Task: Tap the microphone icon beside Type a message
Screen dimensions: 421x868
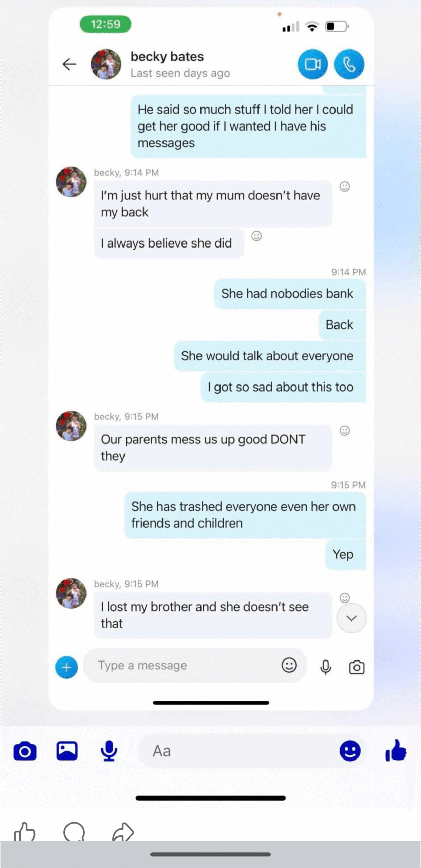Action: 325,667
